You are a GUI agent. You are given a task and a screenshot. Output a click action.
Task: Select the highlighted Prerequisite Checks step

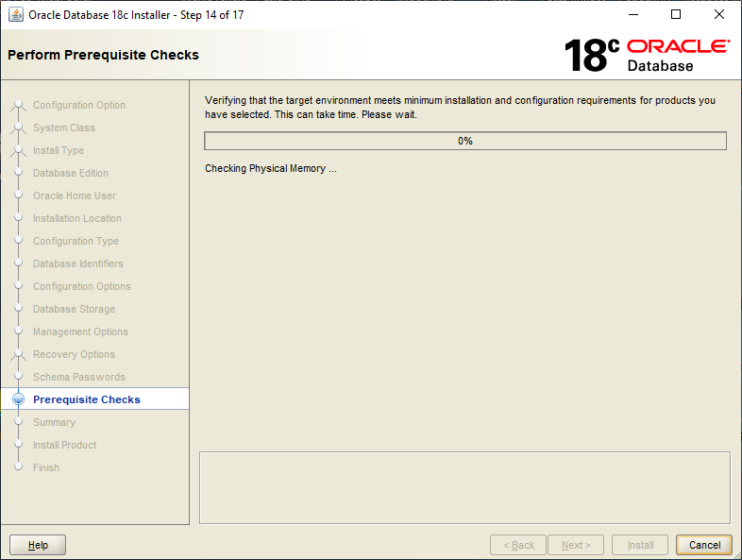94,399
